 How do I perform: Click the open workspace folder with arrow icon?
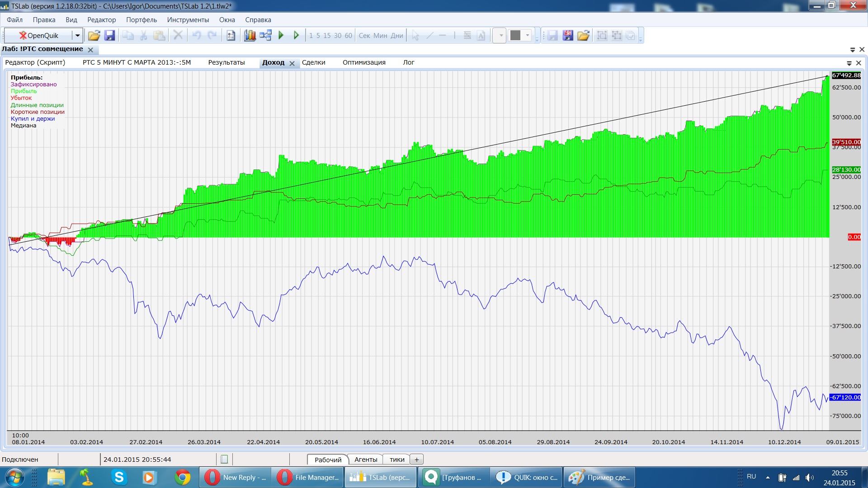coord(583,35)
